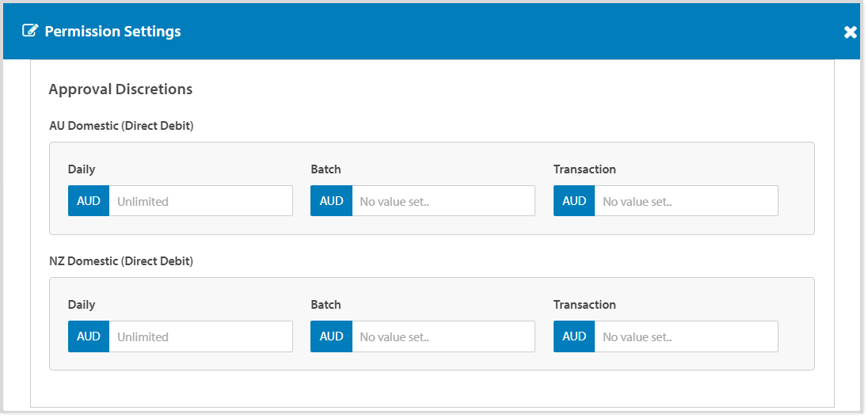Click the AUD badge for NZ Domestic Batch

[331, 336]
